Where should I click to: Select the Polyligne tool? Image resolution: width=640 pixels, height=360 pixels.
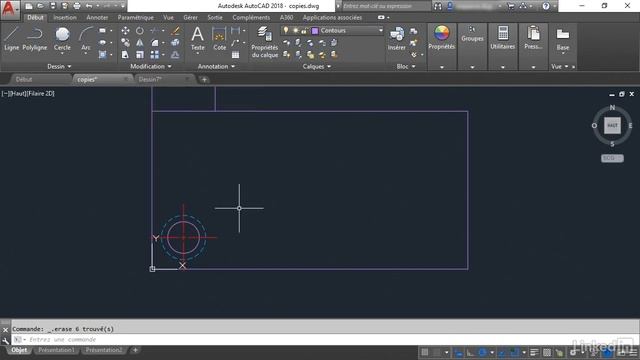pyautogui.click(x=35, y=39)
